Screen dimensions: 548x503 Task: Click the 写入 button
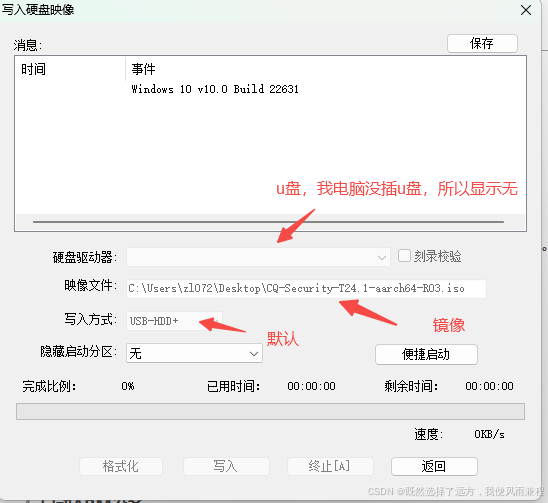click(226, 466)
